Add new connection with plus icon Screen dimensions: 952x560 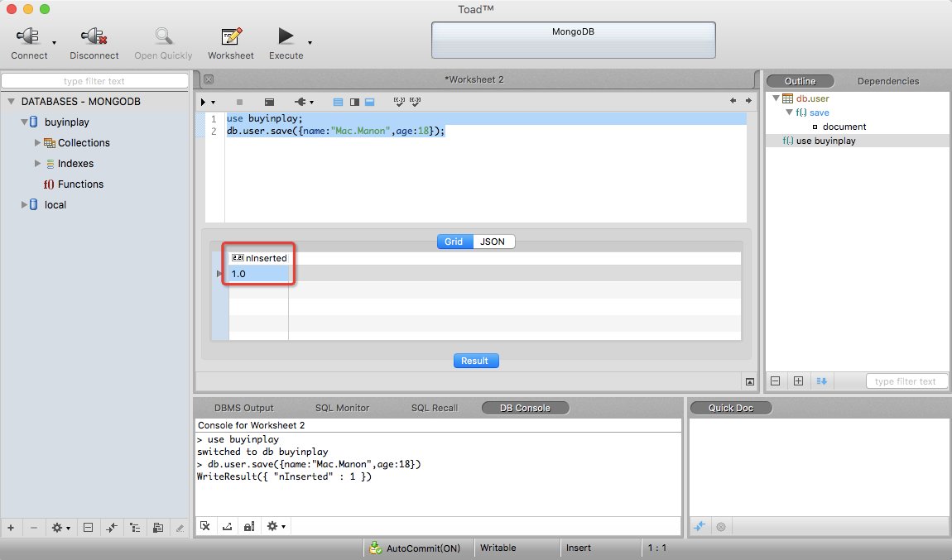coord(11,528)
